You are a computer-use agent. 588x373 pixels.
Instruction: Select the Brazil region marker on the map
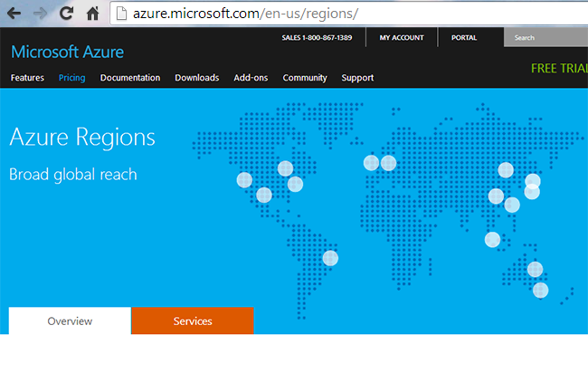(x=330, y=258)
